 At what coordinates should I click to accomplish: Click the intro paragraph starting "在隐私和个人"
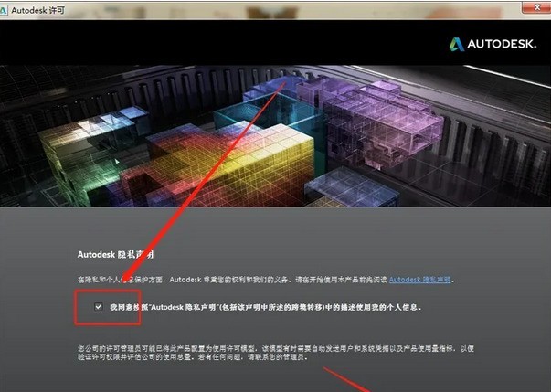click(x=228, y=280)
